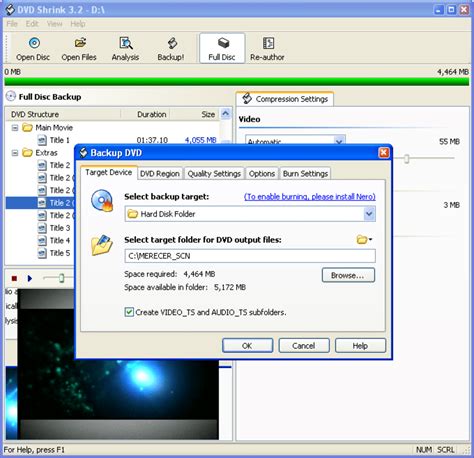Click the Backup! toolbar icon
Image resolution: width=474 pixels, height=458 pixels.
[171, 49]
